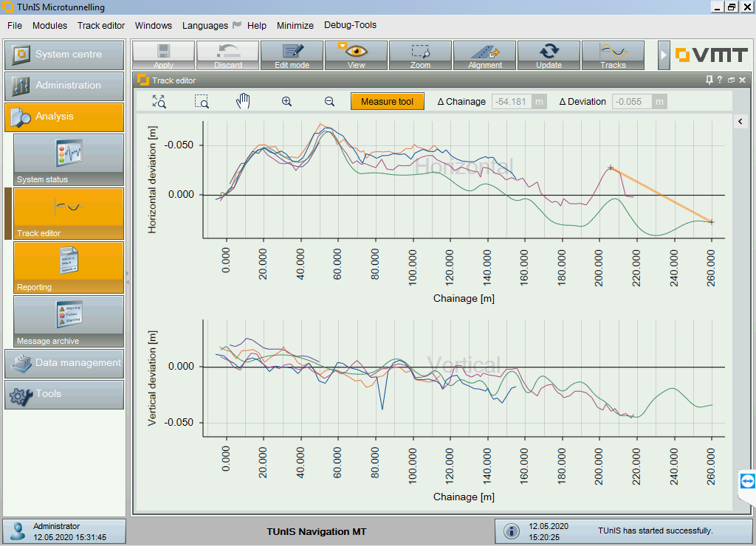Open the View eye toolbar button
The width and height of the screenshot is (756, 546).
point(356,55)
